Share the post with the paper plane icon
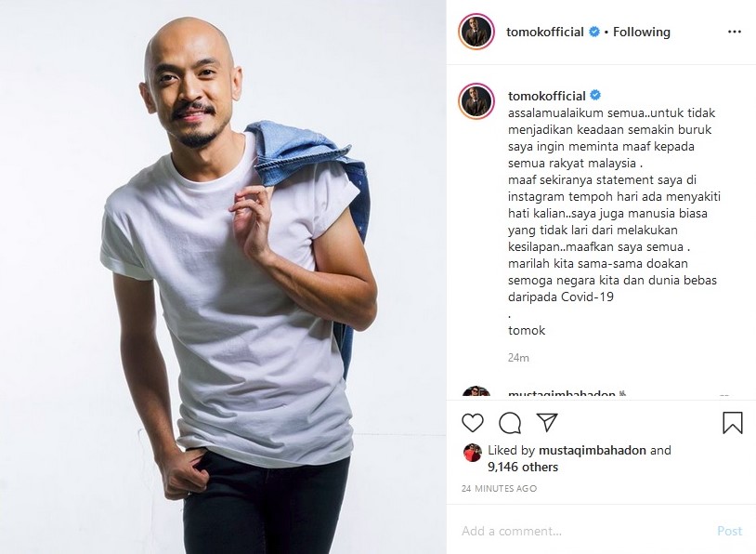Viewport: 756px width, 554px height. pos(547,422)
